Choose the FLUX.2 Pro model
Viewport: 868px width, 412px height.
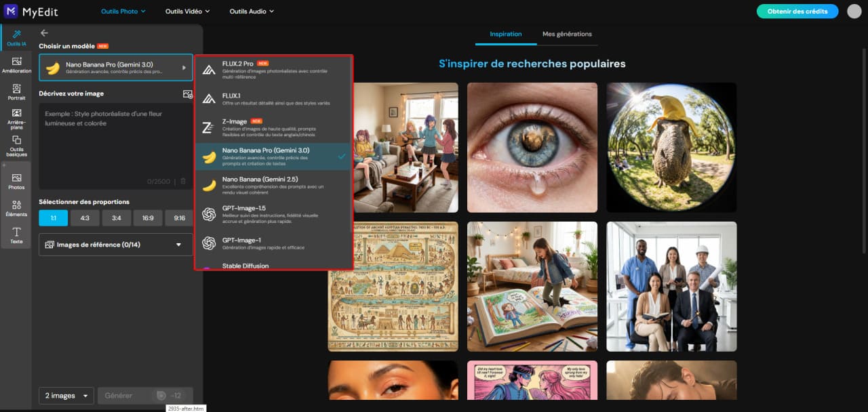click(x=273, y=68)
